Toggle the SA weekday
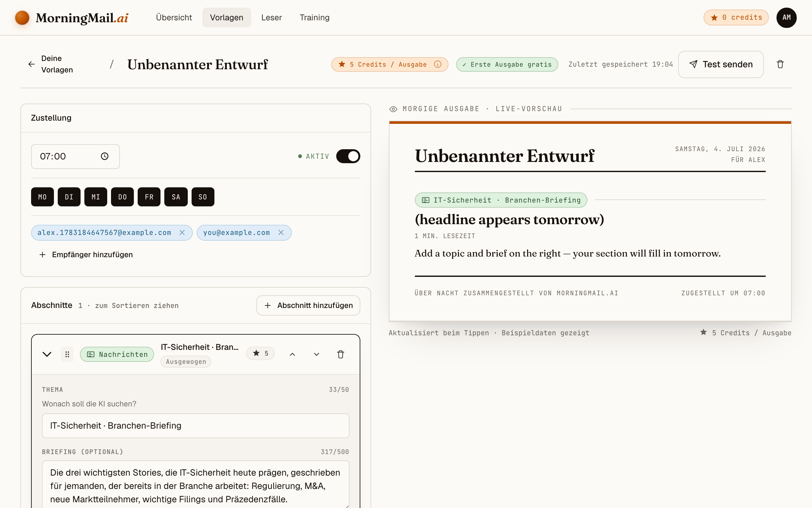 176,197
